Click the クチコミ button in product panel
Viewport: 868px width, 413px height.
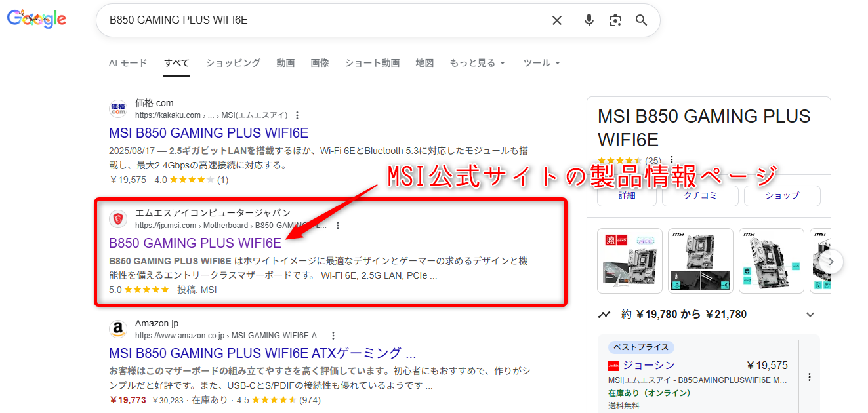700,195
